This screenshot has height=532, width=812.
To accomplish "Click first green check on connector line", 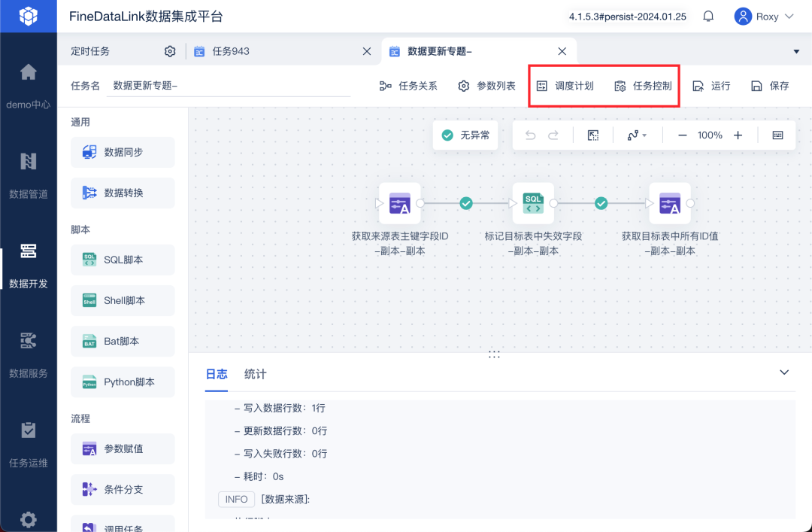I will (466, 203).
